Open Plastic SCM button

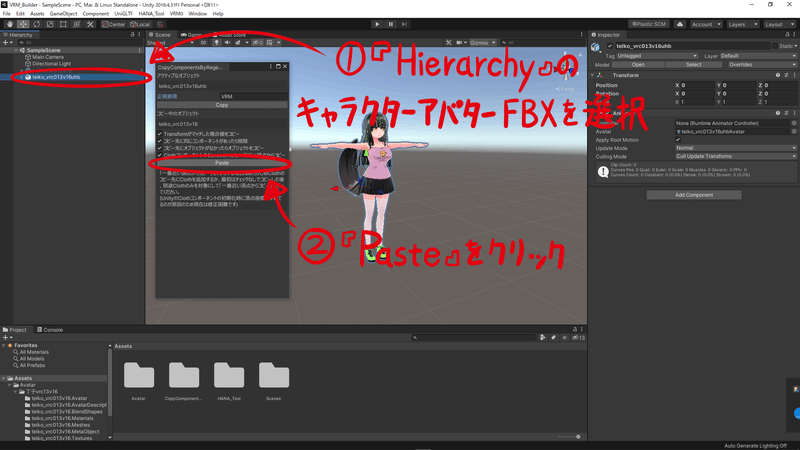[x=648, y=24]
